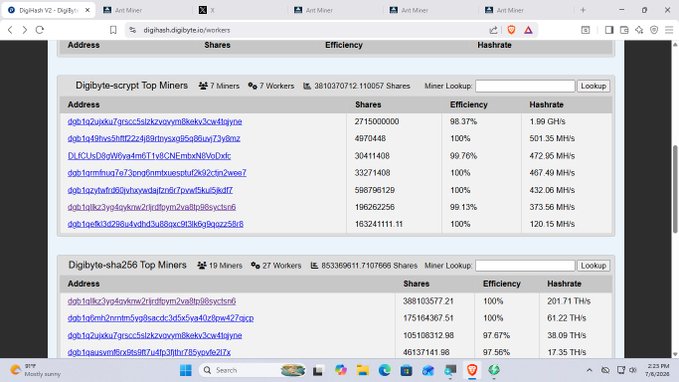The height and width of the screenshot is (382, 679).
Task: Open miner address DLfCUsD8gW6ya4m6T1y8CNEmbxN8VoDxfc
Action: (x=149, y=156)
